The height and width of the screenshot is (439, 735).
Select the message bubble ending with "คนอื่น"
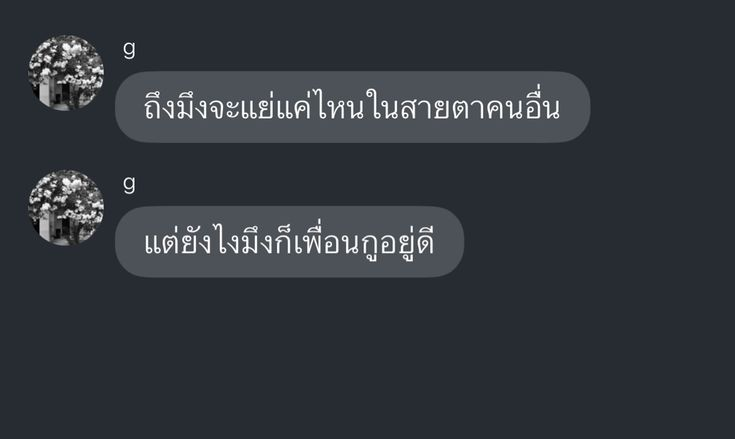coord(352,107)
